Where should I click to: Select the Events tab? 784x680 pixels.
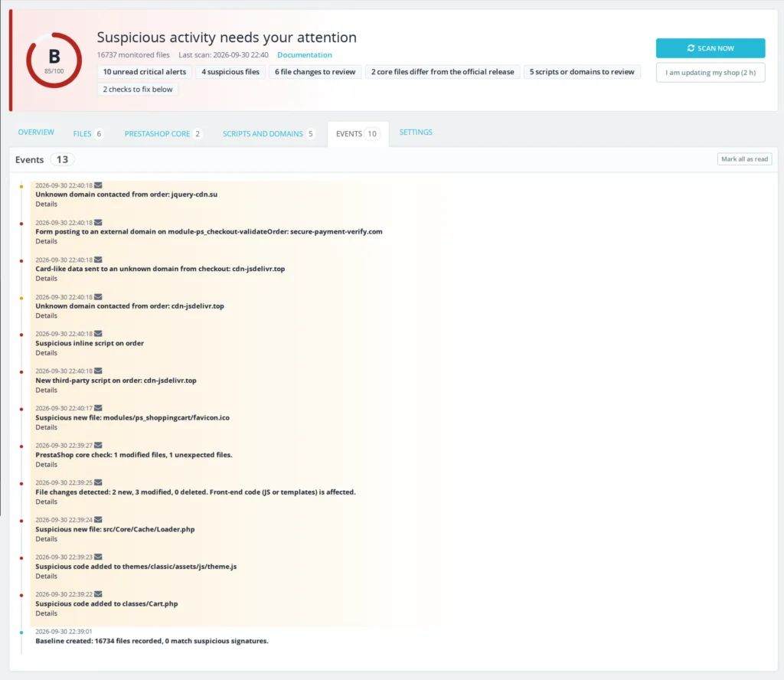click(358, 133)
